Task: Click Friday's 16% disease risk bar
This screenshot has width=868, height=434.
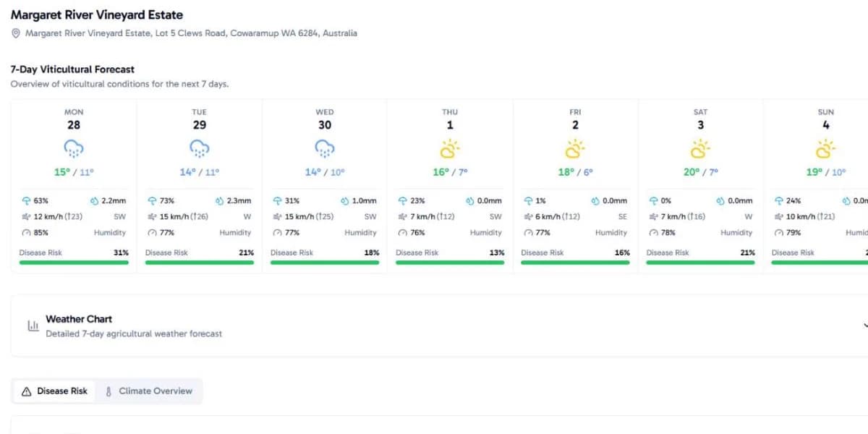Action: tap(575, 263)
